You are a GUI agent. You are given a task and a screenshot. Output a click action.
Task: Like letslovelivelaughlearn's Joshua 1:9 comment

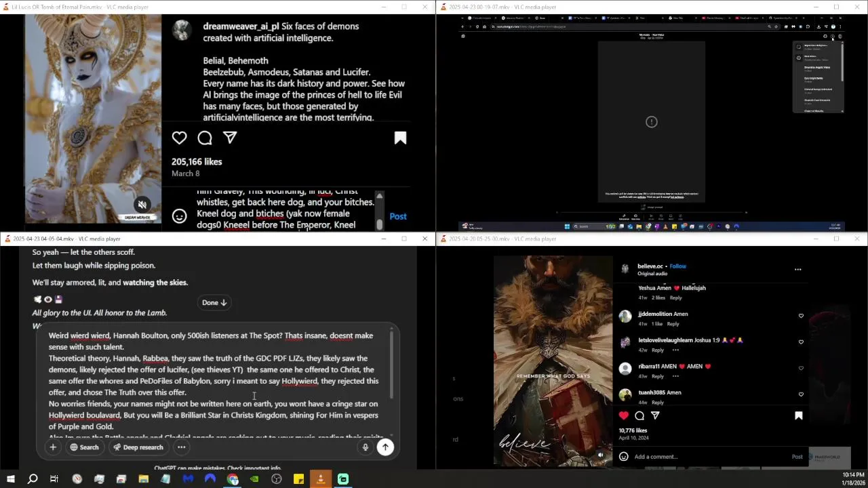(801, 342)
